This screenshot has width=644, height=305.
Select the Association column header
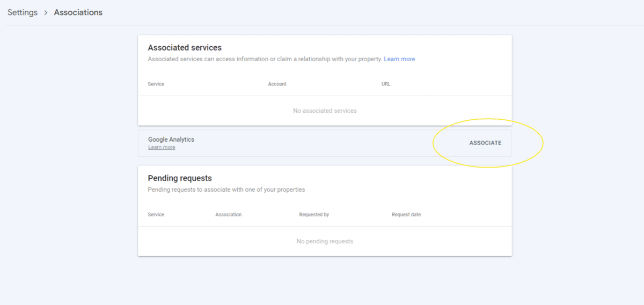229,215
